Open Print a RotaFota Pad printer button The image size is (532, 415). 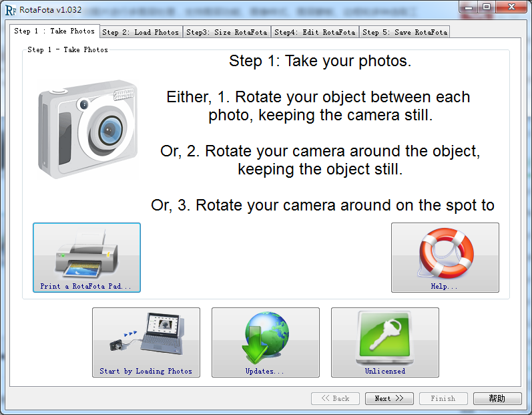(x=87, y=257)
